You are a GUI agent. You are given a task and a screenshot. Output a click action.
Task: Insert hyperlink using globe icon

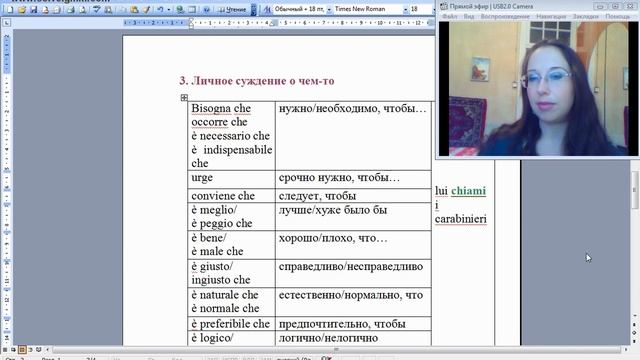point(180,9)
